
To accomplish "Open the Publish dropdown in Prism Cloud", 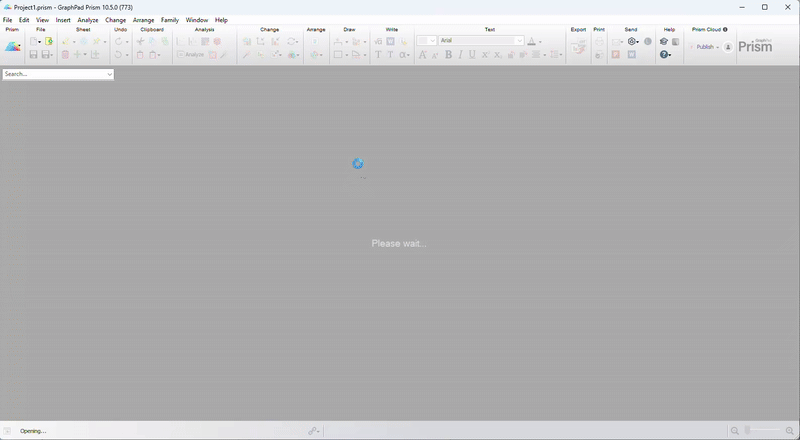I will pyautogui.click(x=706, y=47).
